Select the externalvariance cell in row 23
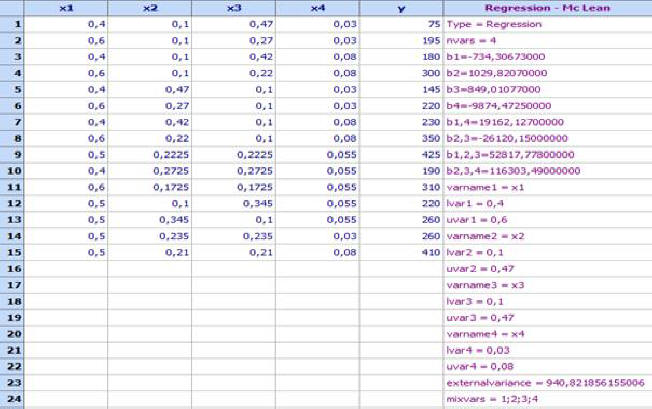This screenshot has height=409, width=652. [x=547, y=384]
